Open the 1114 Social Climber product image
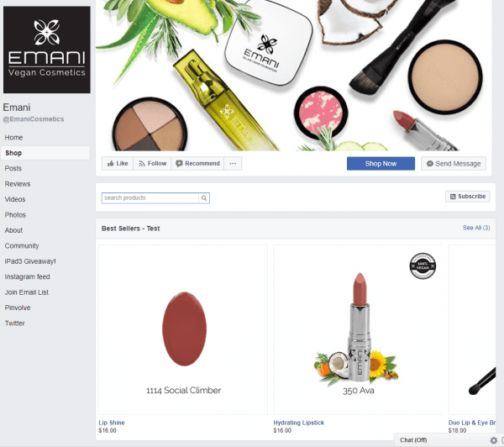The width and height of the screenshot is (504, 447). 183,329
